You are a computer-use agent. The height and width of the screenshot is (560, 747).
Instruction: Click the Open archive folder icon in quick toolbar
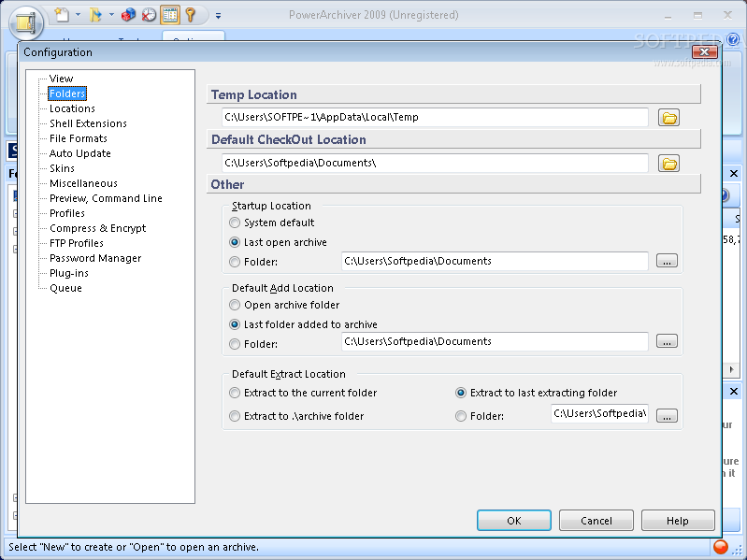click(95, 15)
